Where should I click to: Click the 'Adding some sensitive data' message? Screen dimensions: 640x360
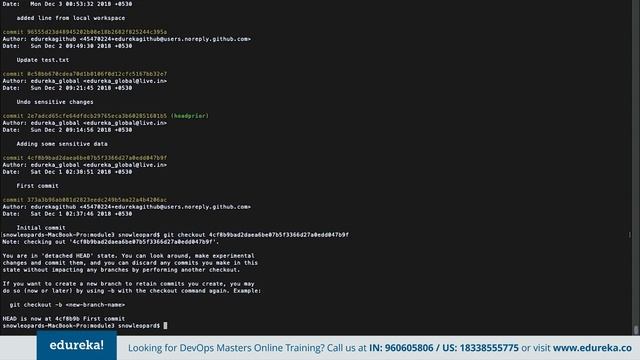click(x=62, y=144)
